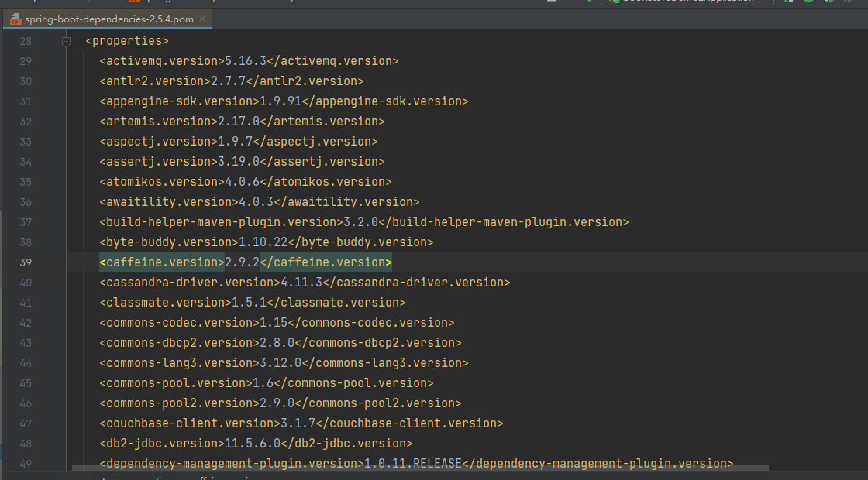The image size is (868, 480).
Task: Click the closing awaitility.version tag
Action: (346, 202)
